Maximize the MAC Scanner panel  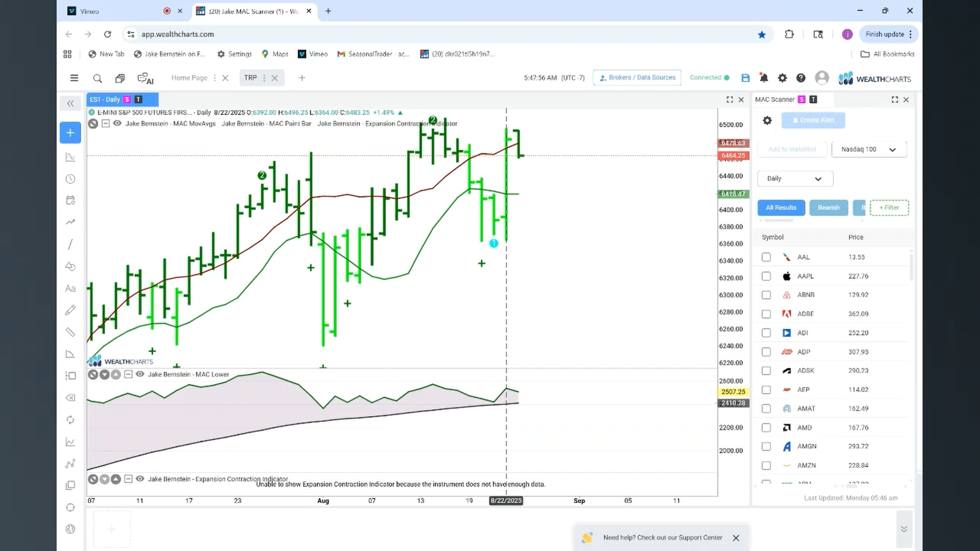895,99
